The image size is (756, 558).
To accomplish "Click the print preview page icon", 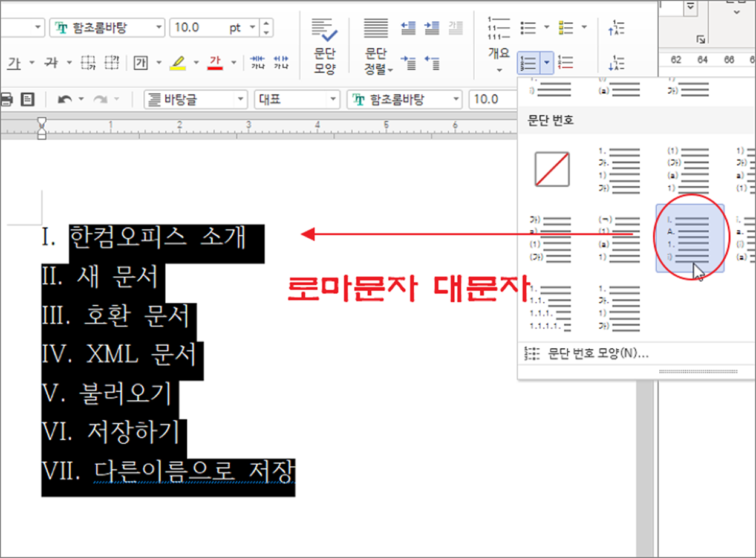I will [27, 99].
